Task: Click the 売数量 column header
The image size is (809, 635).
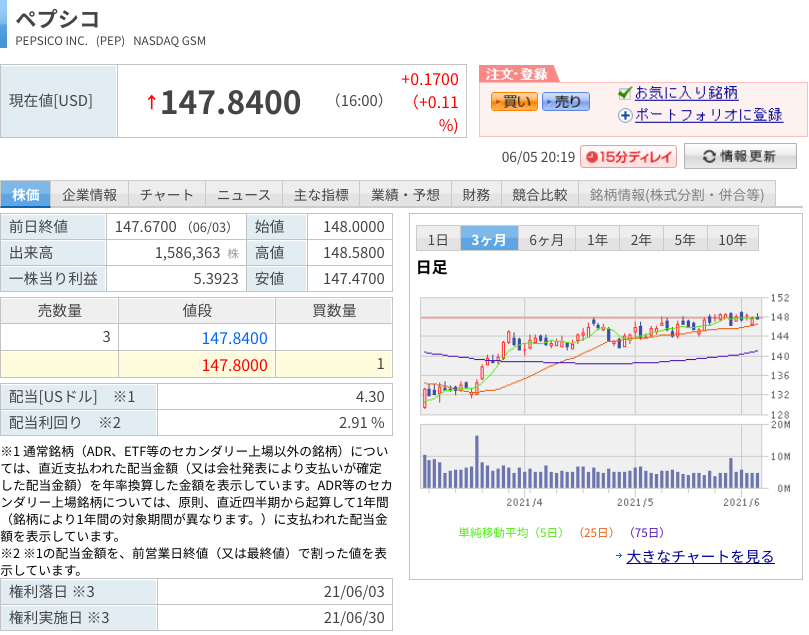Action: [59, 311]
